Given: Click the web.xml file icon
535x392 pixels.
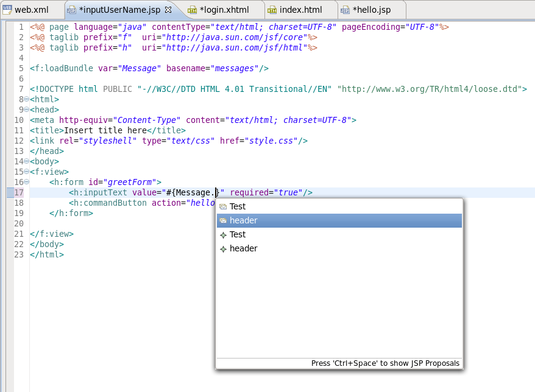Looking at the screenshot, I should point(7,10).
